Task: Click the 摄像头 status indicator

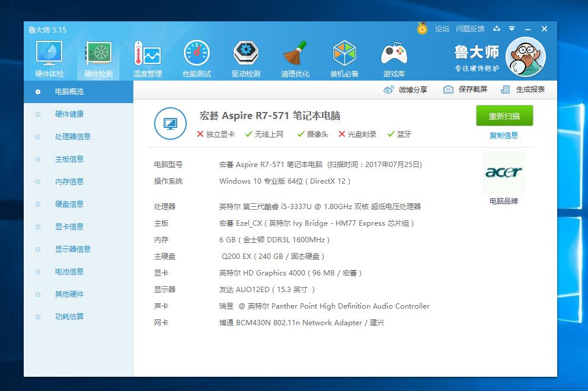Action: point(313,134)
